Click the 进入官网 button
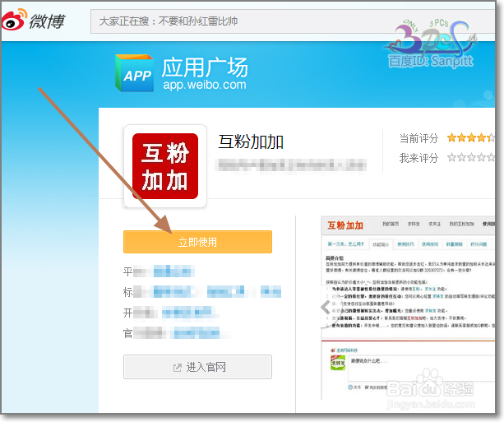This screenshot has height=422, width=504. pyautogui.click(x=197, y=367)
